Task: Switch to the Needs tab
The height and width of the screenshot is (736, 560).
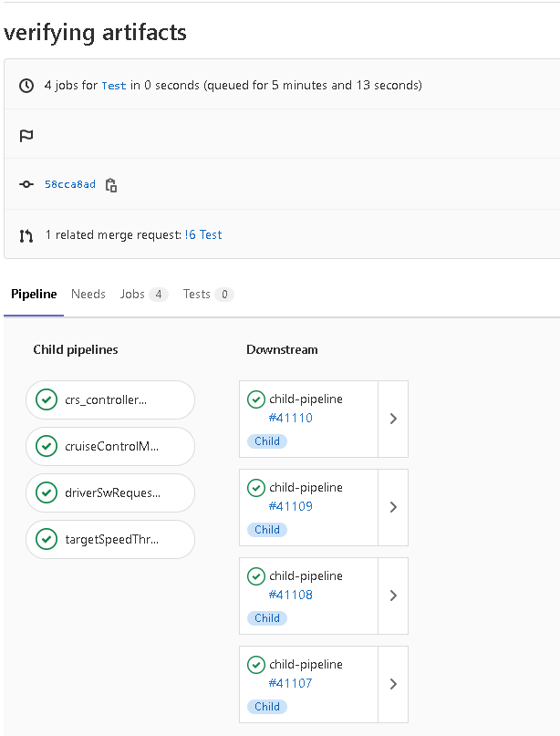Action: tap(88, 295)
